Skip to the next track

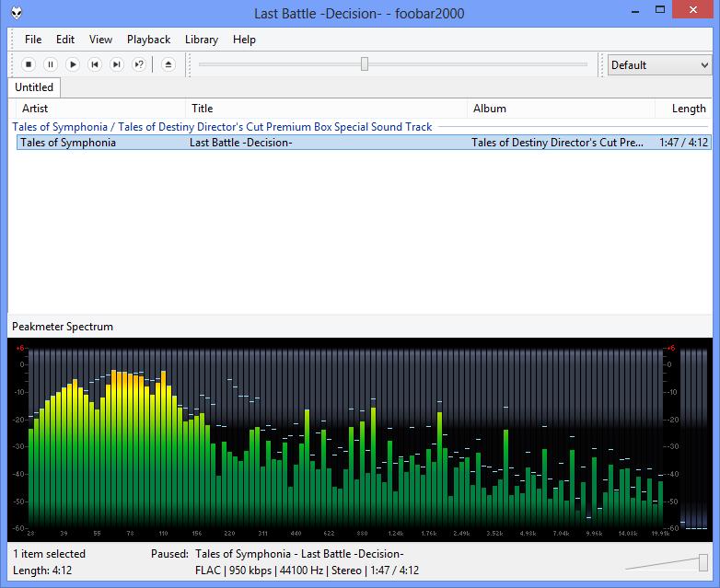pos(117,64)
